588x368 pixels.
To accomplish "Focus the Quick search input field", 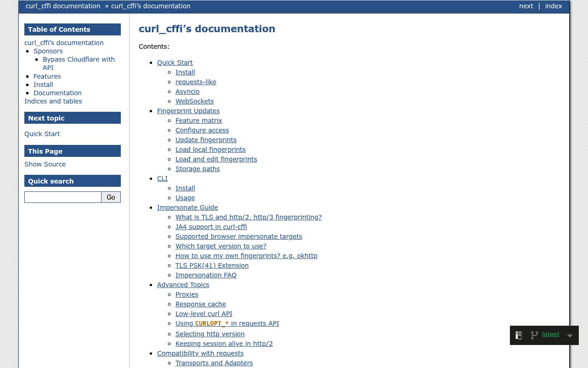I will (x=63, y=197).
